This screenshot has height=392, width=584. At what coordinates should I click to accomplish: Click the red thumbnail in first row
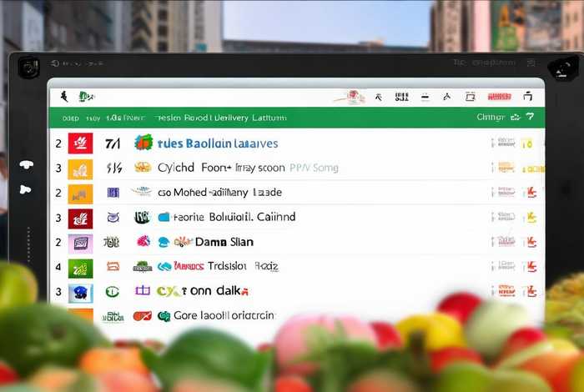[x=80, y=143]
